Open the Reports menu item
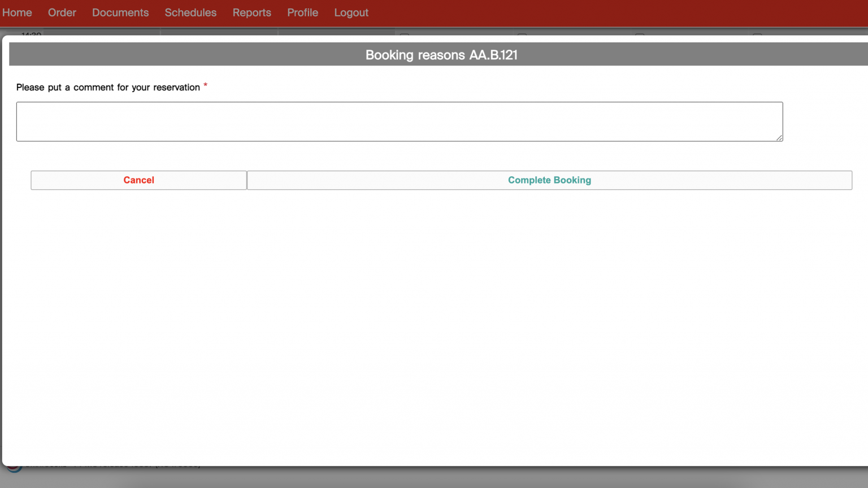868x488 pixels. tap(251, 12)
